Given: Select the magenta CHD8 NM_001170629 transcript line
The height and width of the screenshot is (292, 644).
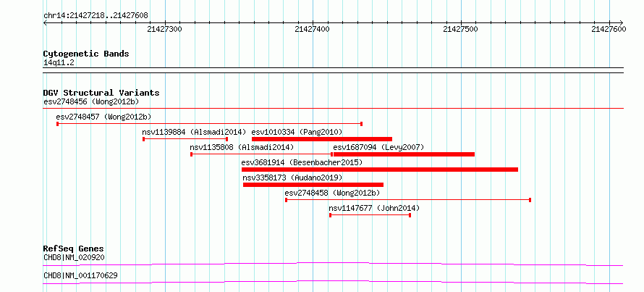Looking at the screenshot, I should pos(333,282).
